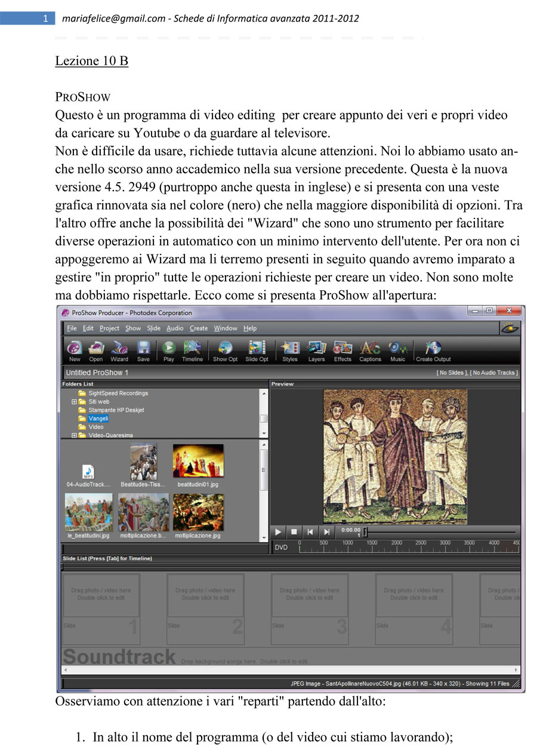This screenshot has height=756, width=537.
Task: Click the Folders List scrollbar down arrow
Action: click(x=264, y=432)
